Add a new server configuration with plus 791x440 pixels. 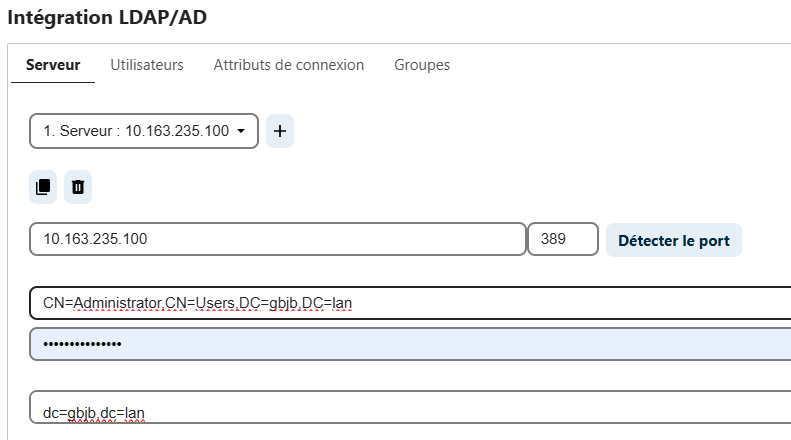point(279,131)
